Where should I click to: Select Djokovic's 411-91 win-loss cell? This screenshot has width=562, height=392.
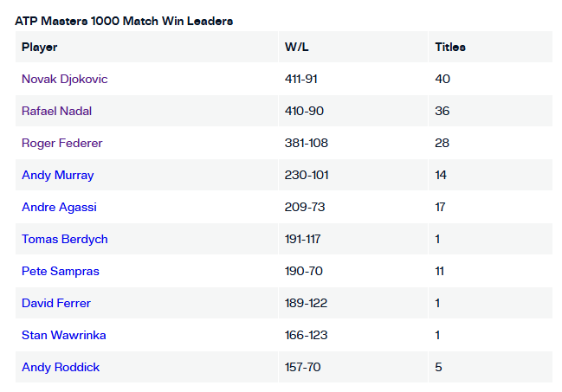point(353,80)
